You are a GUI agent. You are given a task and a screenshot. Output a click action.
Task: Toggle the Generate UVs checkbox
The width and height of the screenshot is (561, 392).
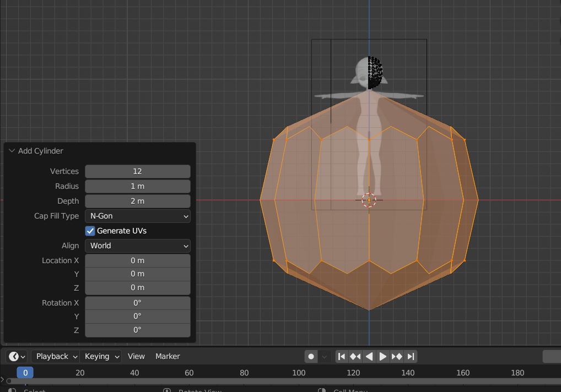[90, 231]
